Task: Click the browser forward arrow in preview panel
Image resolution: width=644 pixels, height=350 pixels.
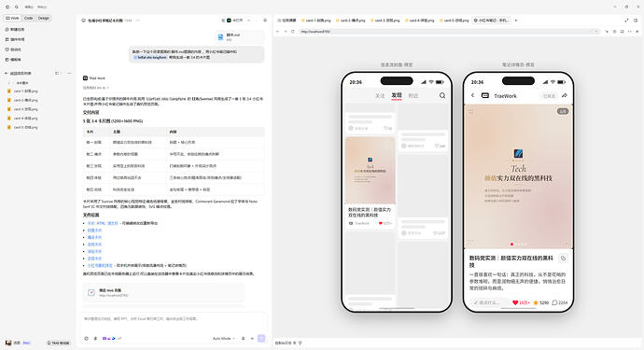Action: point(285,31)
